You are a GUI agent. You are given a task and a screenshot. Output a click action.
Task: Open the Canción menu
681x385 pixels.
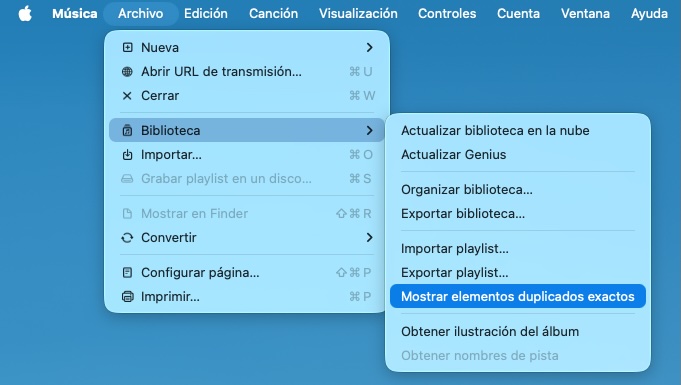[x=274, y=13]
